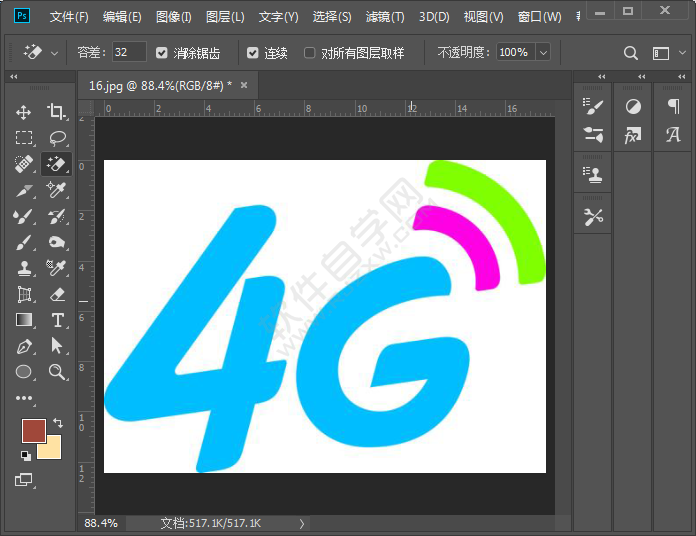696x536 pixels.
Task: Click the 容差 tolerance input field
Action: click(x=129, y=52)
